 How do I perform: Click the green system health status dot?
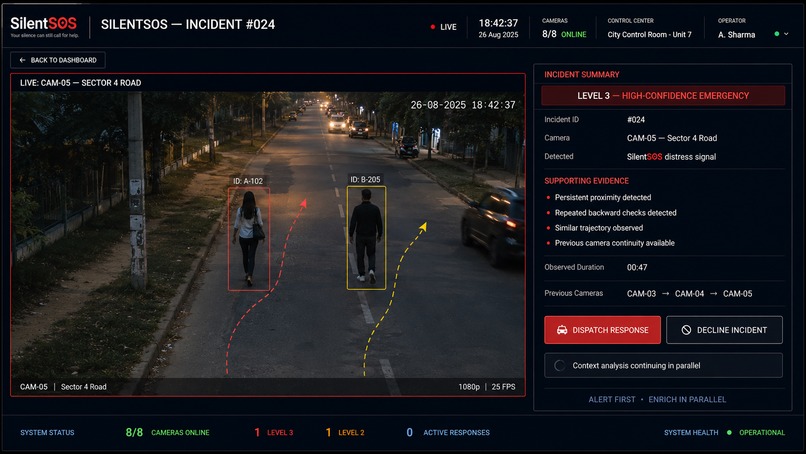(729, 432)
